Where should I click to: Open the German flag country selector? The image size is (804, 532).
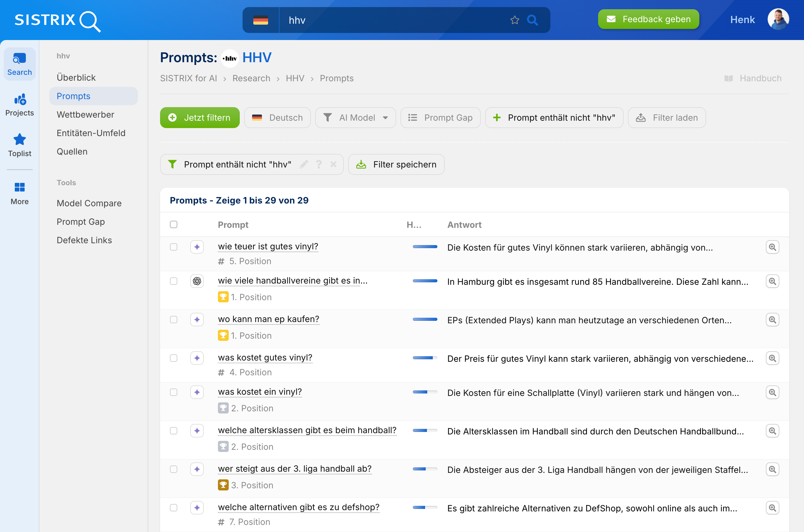pyautogui.click(x=260, y=20)
